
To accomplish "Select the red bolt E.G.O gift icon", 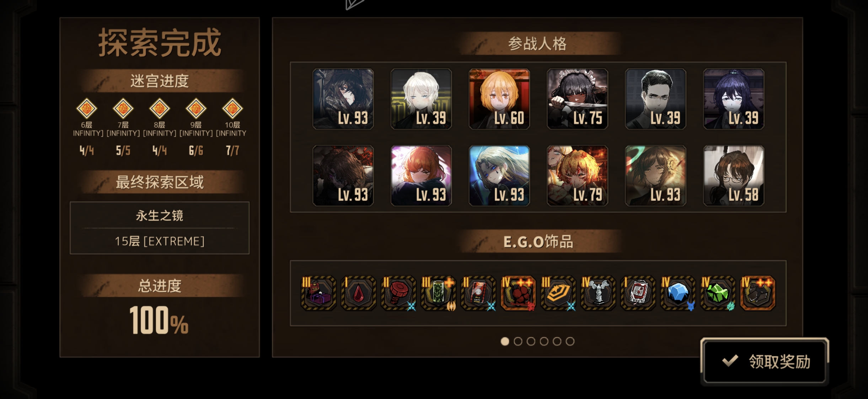I will pos(398,293).
